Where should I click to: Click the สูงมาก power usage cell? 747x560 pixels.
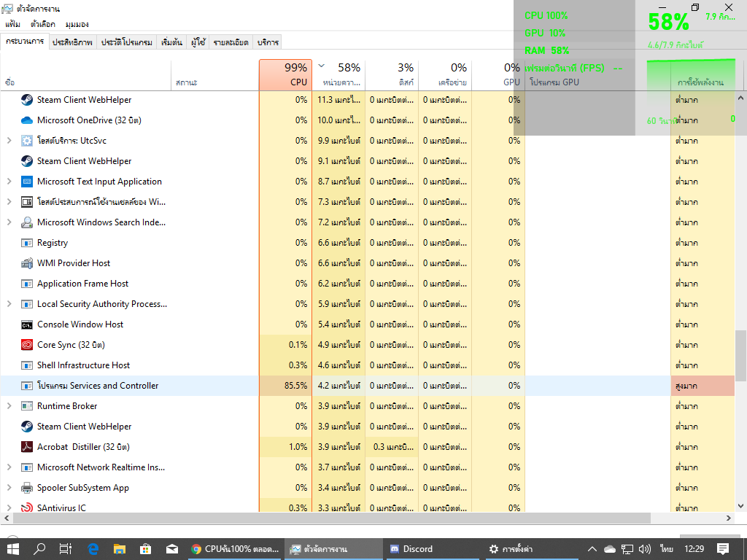pyautogui.click(x=703, y=386)
